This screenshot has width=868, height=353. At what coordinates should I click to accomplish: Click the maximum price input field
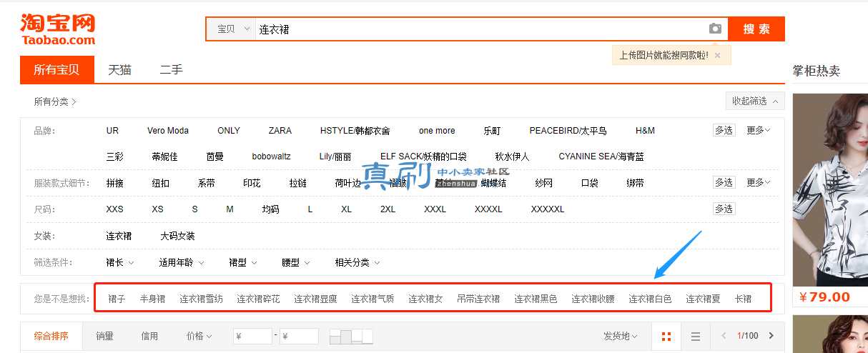click(x=299, y=336)
